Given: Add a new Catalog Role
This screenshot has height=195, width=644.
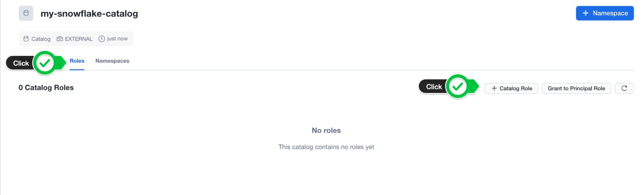Looking at the screenshot, I should [x=511, y=88].
